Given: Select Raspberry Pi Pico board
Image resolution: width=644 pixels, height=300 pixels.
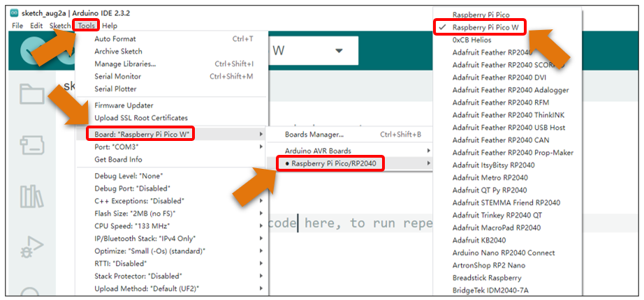Looking at the screenshot, I should click(507, 15).
